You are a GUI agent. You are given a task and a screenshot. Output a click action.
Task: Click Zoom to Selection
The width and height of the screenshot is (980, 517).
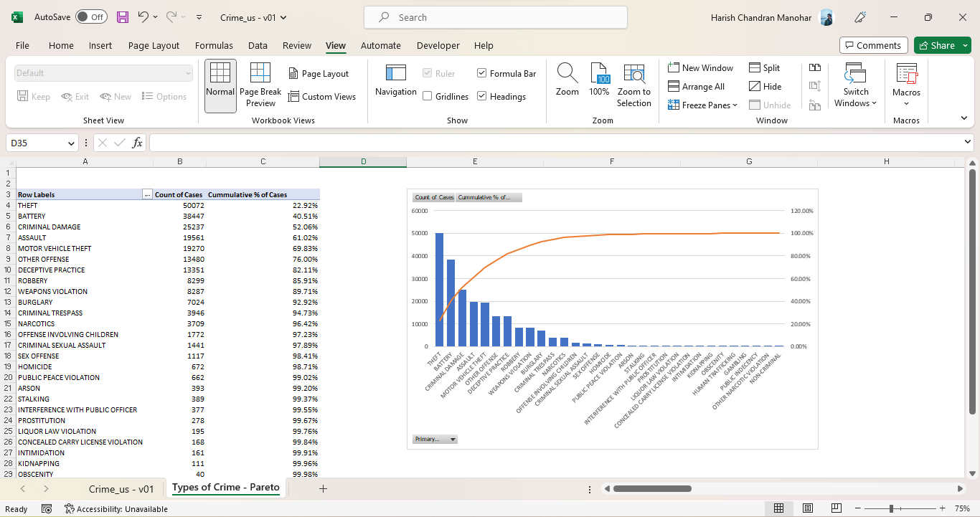tap(634, 85)
